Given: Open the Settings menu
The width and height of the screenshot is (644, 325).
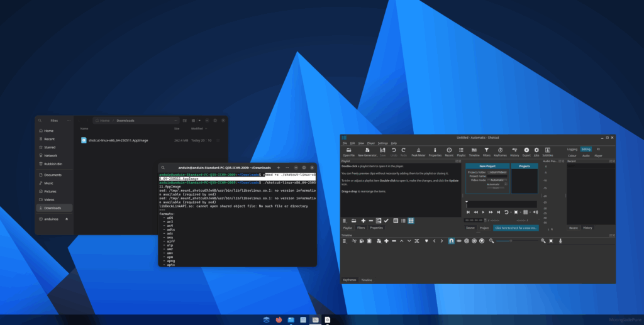Looking at the screenshot, I should click(382, 143).
